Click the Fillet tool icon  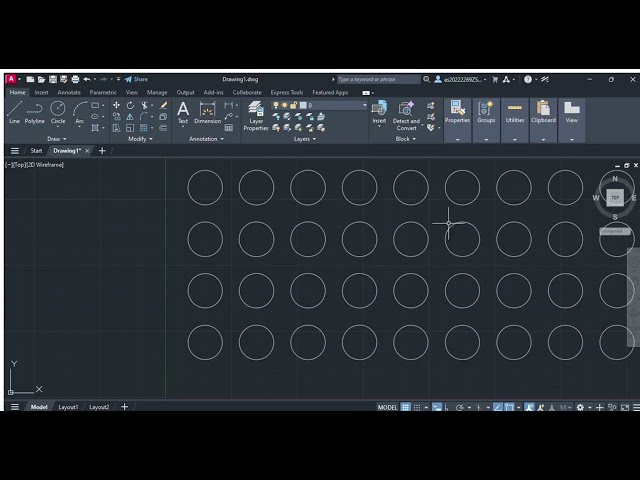click(x=144, y=117)
